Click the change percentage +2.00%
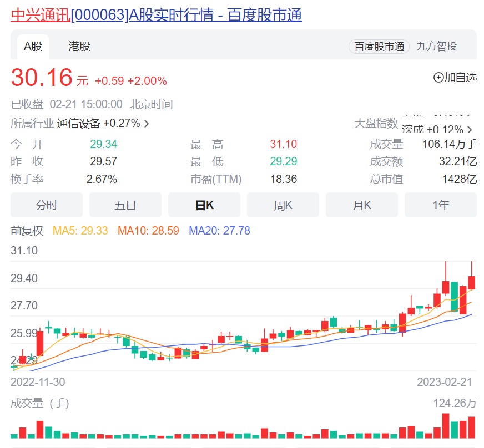 click(x=147, y=81)
